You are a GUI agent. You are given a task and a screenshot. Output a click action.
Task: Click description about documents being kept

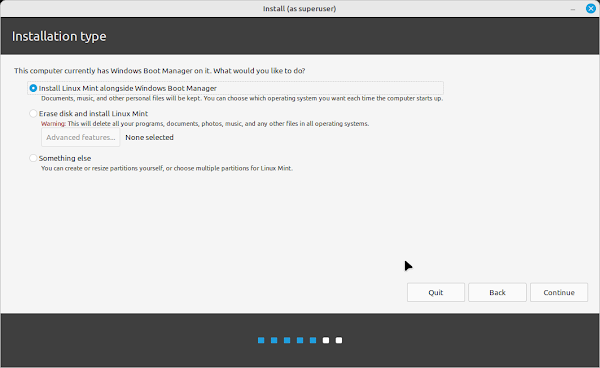coord(242,98)
